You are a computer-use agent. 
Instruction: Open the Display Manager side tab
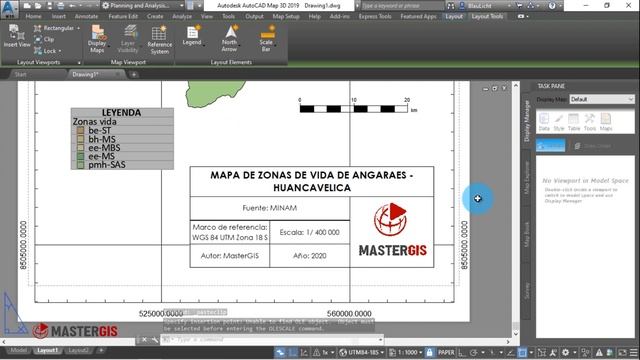[x=527, y=121]
